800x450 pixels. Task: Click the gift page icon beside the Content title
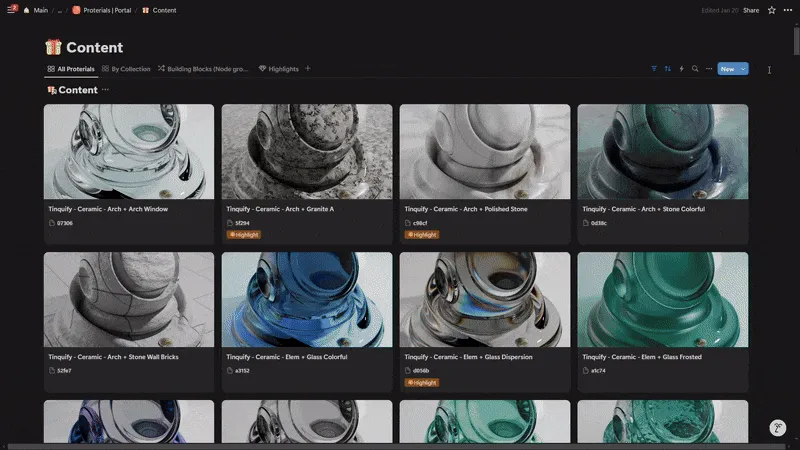click(53, 47)
